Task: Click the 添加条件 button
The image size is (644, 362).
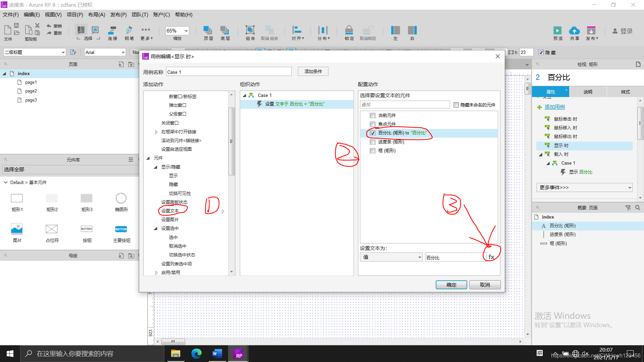Action: [313, 71]
